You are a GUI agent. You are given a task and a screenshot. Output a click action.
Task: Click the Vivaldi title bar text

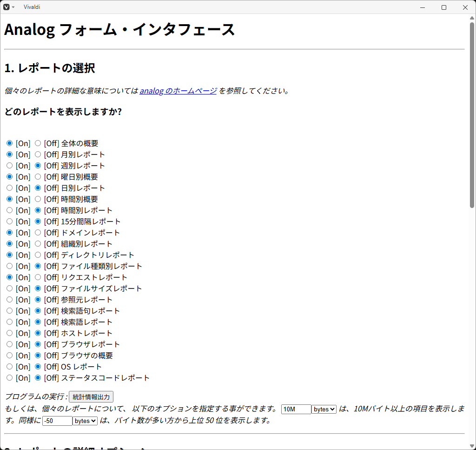(32, 7)
